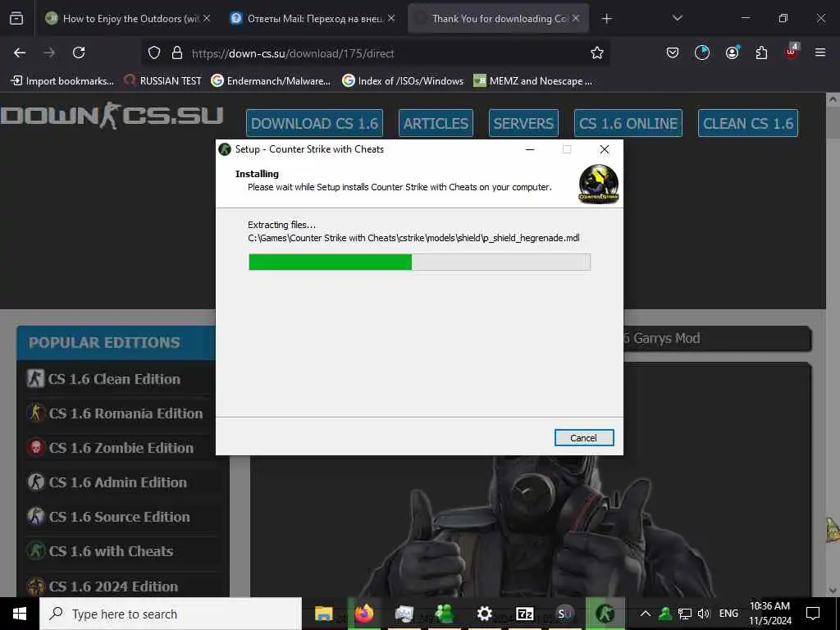Open 7-Zip taskbar icon

tap(524, 614)
